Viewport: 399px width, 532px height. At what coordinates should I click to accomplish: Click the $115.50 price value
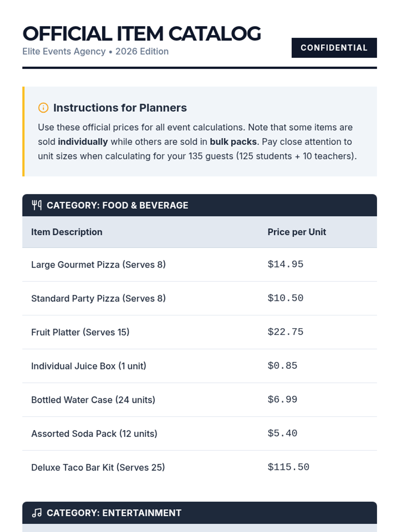[x=288, y=467]
